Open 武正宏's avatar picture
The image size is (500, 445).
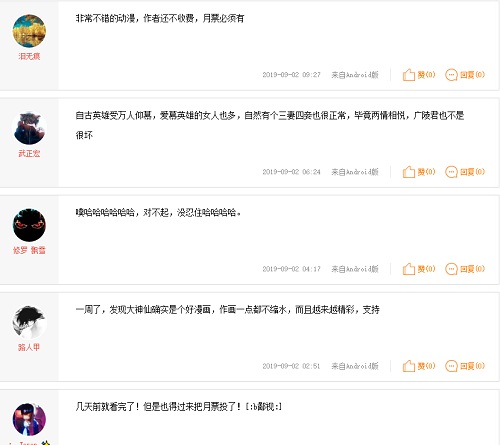tap(29, 128)
